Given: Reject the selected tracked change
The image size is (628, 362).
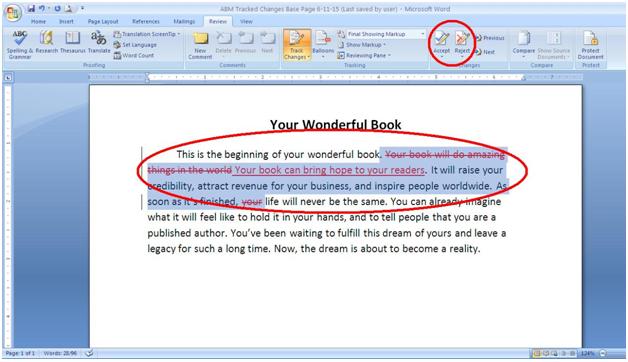Looking at the screenshot, I should [462, 44].
